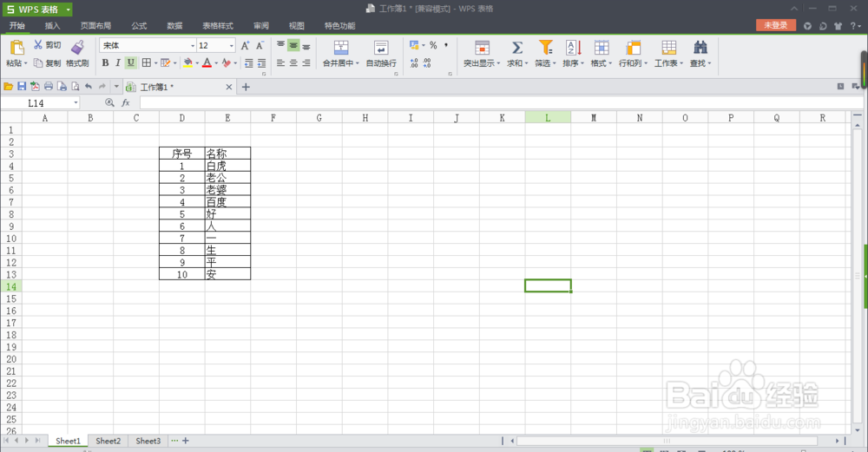Apply the comma thousands separator style

point(446,45)
